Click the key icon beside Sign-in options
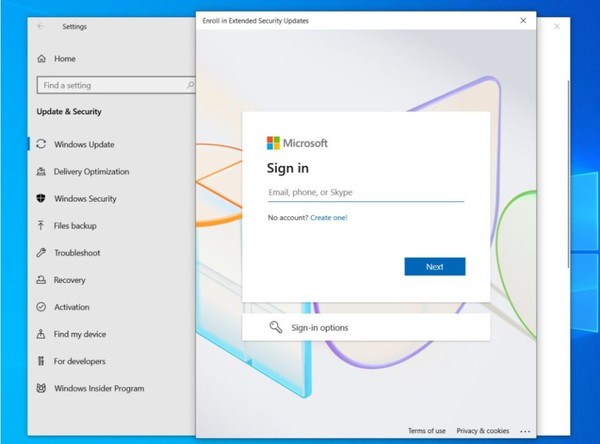 tap(275, 327)
